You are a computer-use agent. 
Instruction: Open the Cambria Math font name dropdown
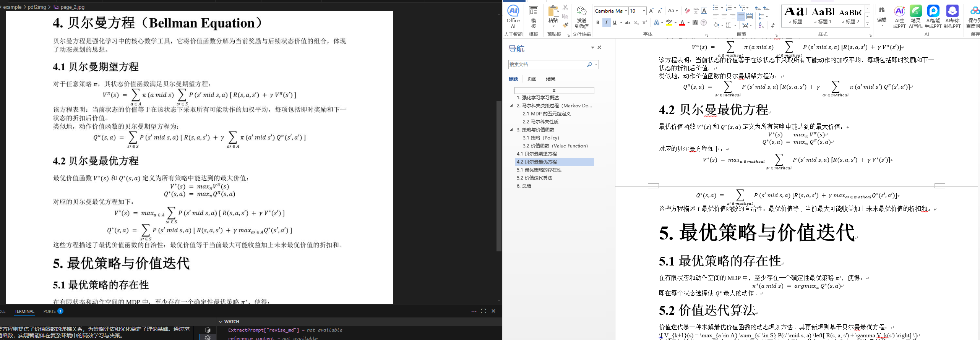[x=626, y=11]
